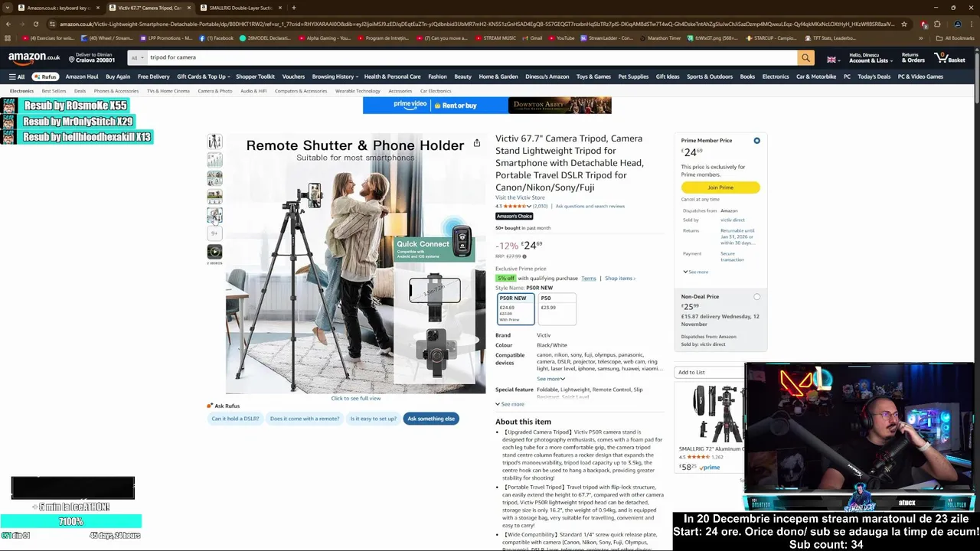
Task: Click the Shop items link
Action: coord(619,279)
